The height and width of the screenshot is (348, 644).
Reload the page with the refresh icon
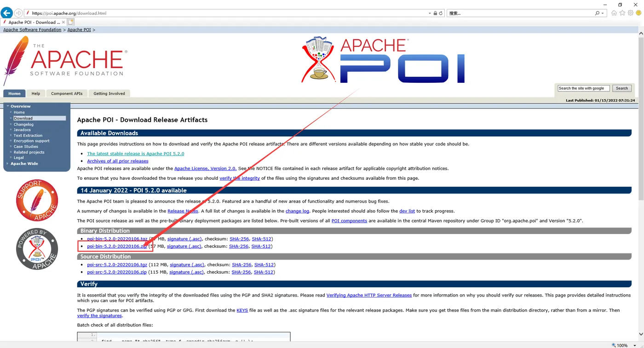click(441, 13)
